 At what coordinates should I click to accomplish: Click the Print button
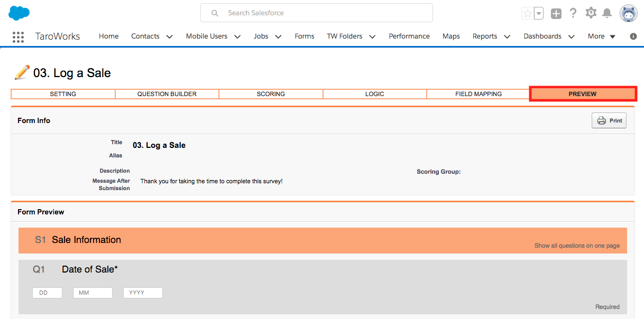[609, 120]
